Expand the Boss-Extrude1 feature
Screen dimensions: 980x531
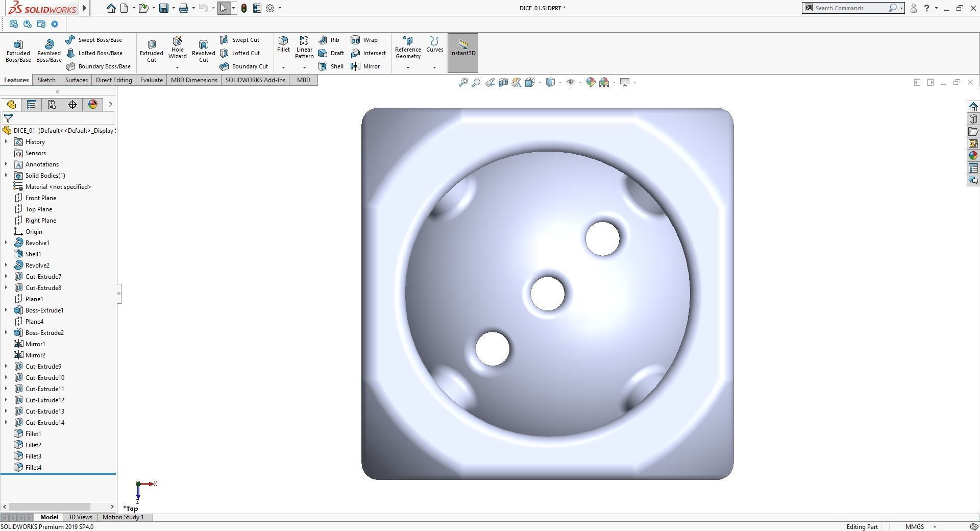click(x=6, y=310)
